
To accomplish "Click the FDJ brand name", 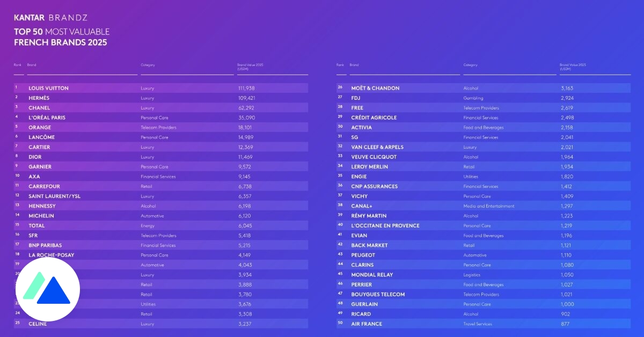I will click(356, 98).
